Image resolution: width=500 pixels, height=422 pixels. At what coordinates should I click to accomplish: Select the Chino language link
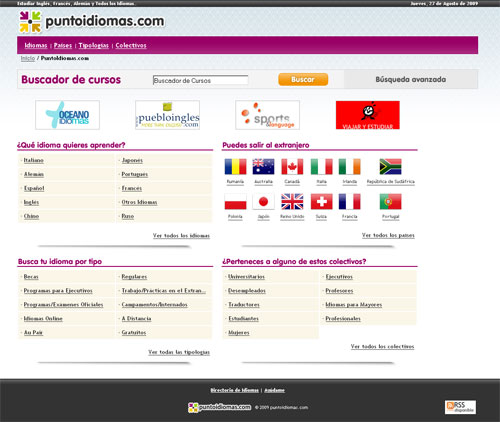[31, 216]
